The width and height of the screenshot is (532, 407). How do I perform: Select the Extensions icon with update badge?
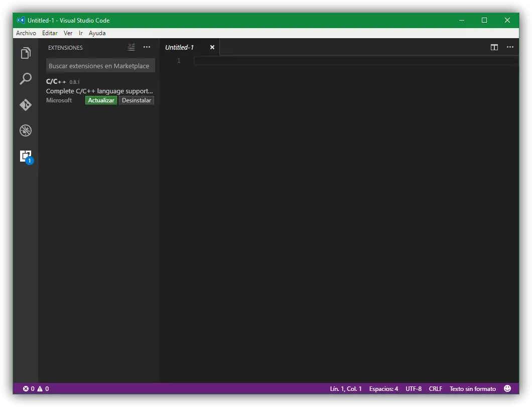26,157
